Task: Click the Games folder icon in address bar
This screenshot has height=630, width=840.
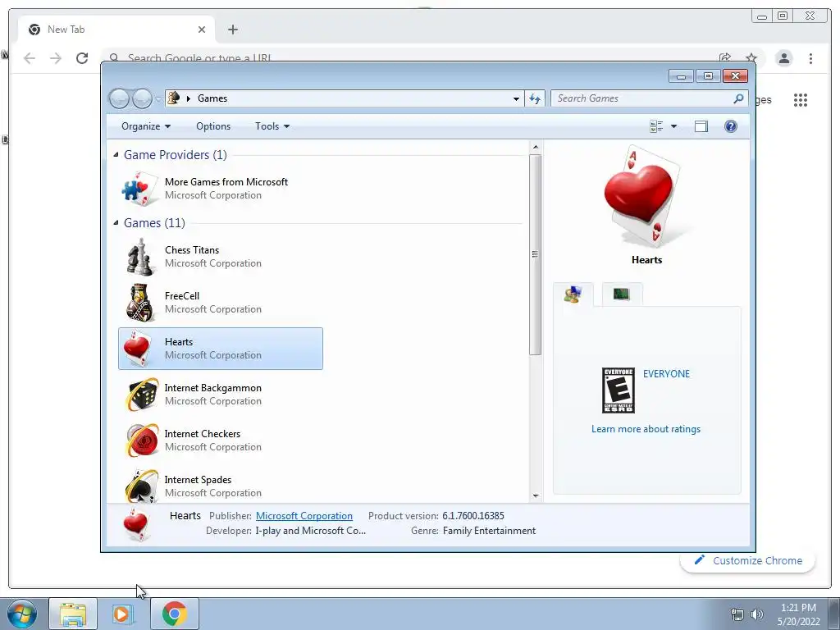Action: click(x=174, y=98)
